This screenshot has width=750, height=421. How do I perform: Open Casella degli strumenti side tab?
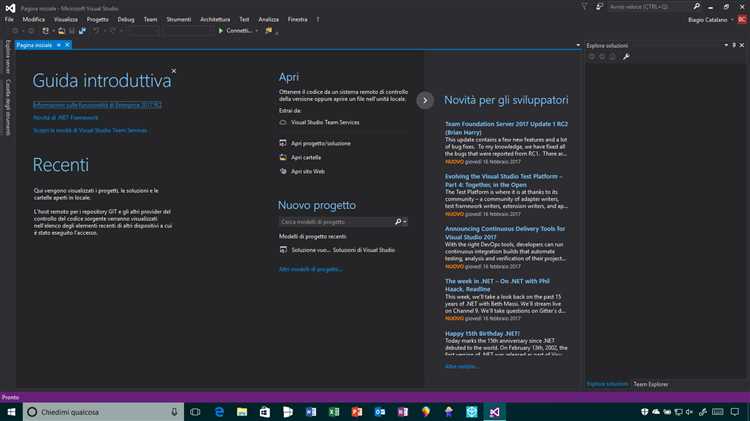8,107
